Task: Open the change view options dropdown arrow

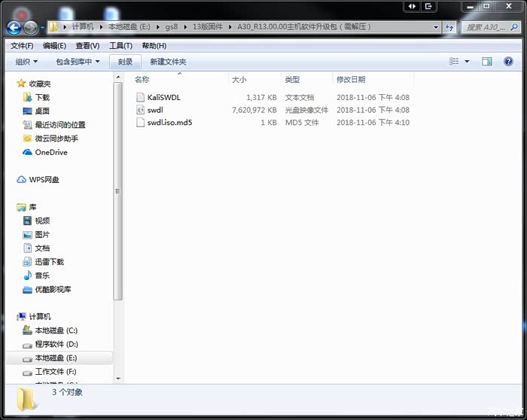Action: pyautogui.click(x=467, y=62)
